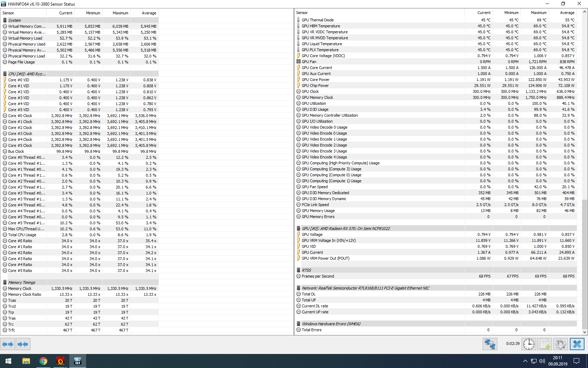Select the Physical Memory Used row

pyautogui.click(x=80, y=44)
